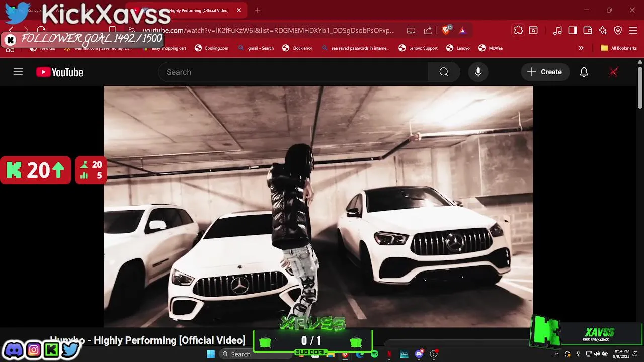Open the YouTube notifications bell

(x=584, y=72)
